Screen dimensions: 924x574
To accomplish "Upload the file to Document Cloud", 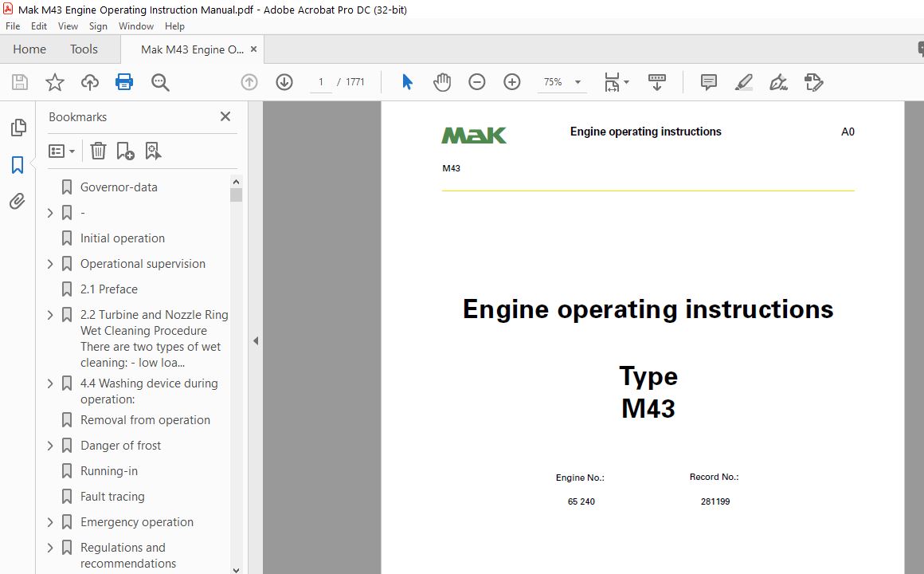I will [x=89, y=82].
